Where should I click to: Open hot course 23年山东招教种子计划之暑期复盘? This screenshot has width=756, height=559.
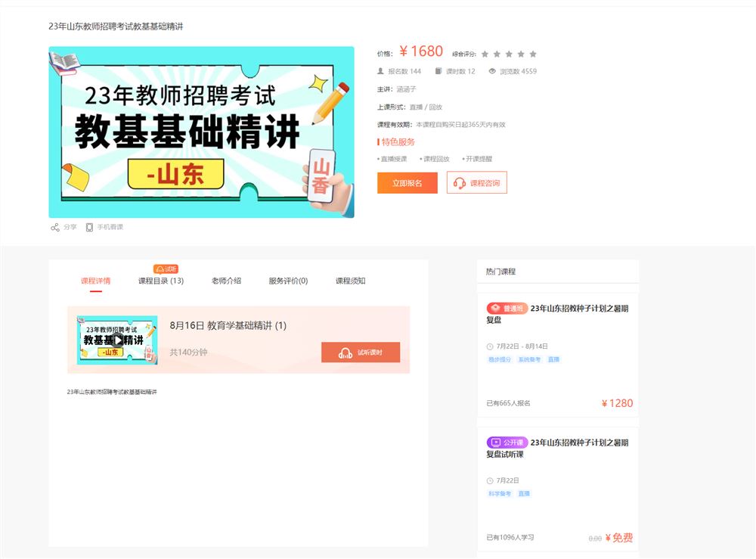[557, 314]
